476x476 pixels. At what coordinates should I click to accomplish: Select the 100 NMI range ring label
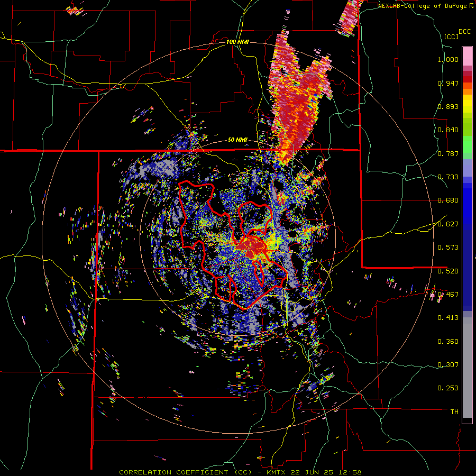click(237, 42)
